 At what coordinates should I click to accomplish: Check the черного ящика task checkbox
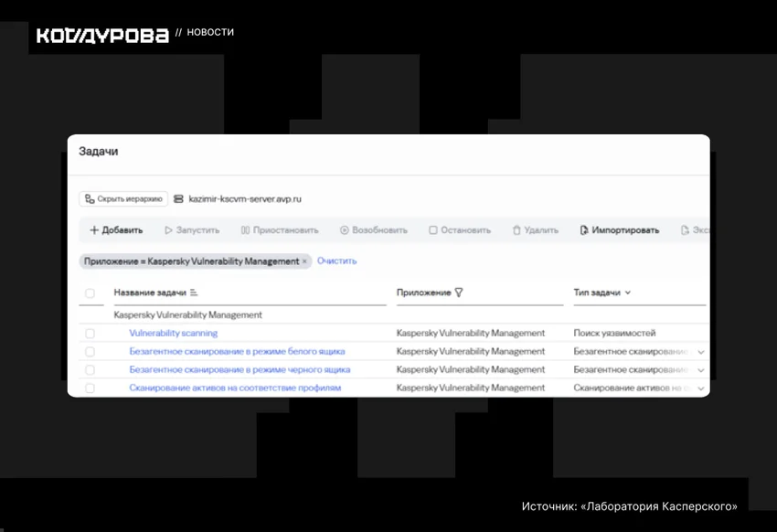click(x=90, y=370)
